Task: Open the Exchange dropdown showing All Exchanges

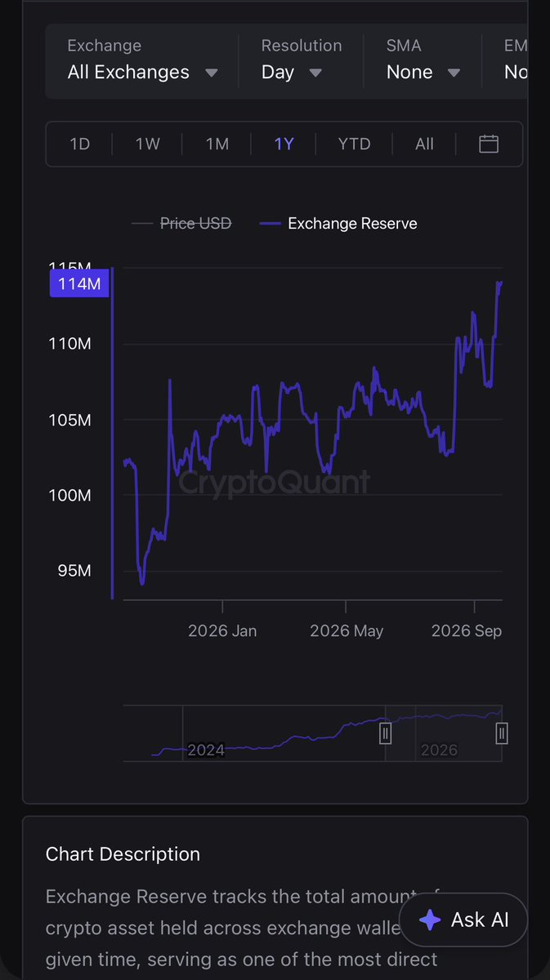Action: pos(142,60)
